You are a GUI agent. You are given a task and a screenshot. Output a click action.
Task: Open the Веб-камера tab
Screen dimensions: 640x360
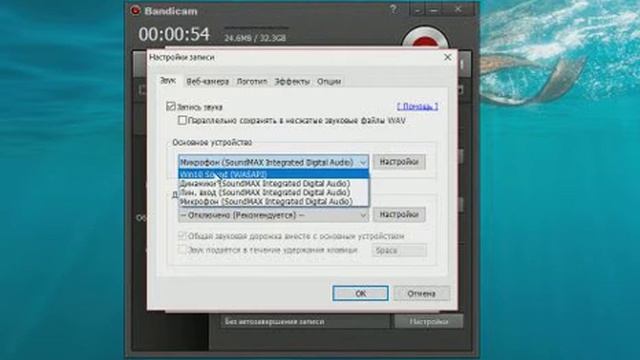pyautogui.click(x=207, y=81)
